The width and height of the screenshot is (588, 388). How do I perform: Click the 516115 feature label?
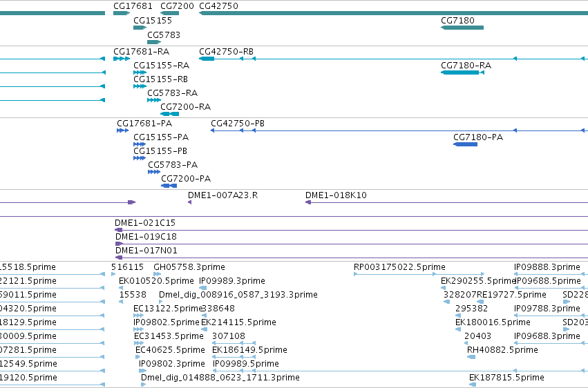pos(128,267)
